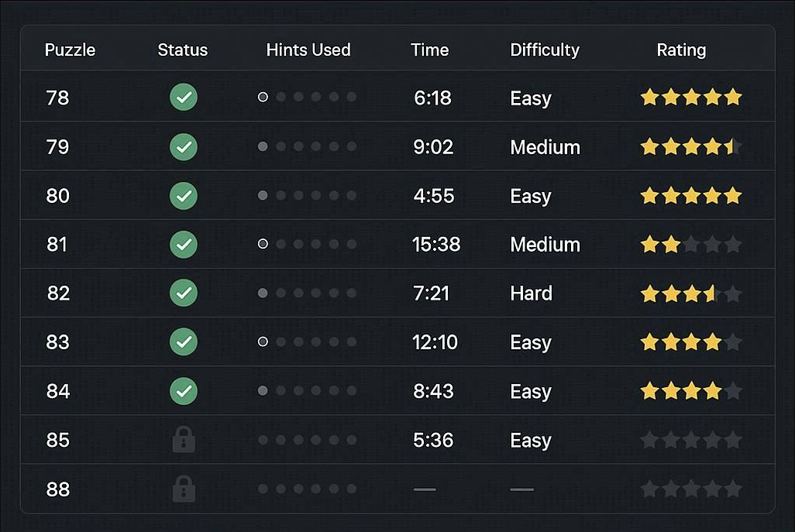Image resolution: width=795 pixels, height=532 pixels.
Task: Toggle the hint indicator for puzzle 83
Action: [x=263, y=342]
